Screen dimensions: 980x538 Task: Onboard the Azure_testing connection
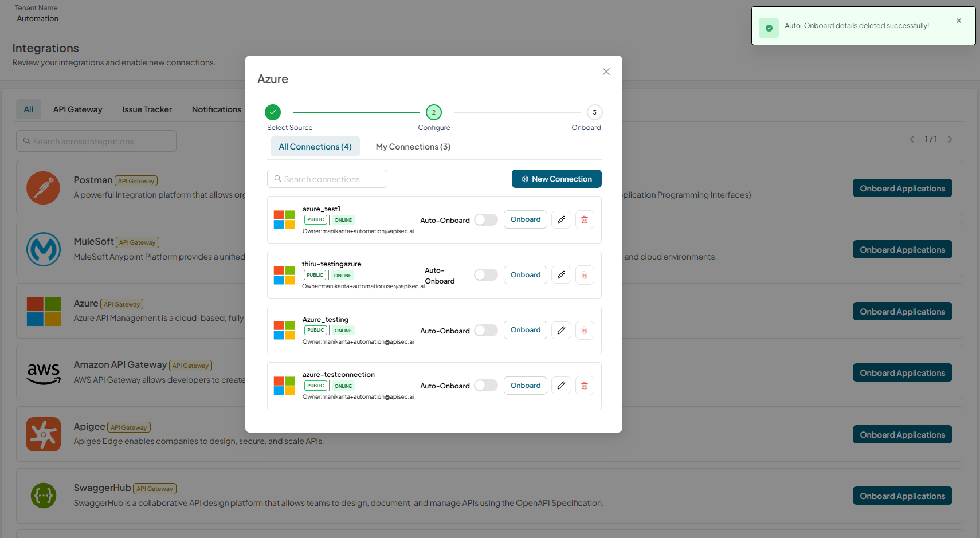pos(526,330)
